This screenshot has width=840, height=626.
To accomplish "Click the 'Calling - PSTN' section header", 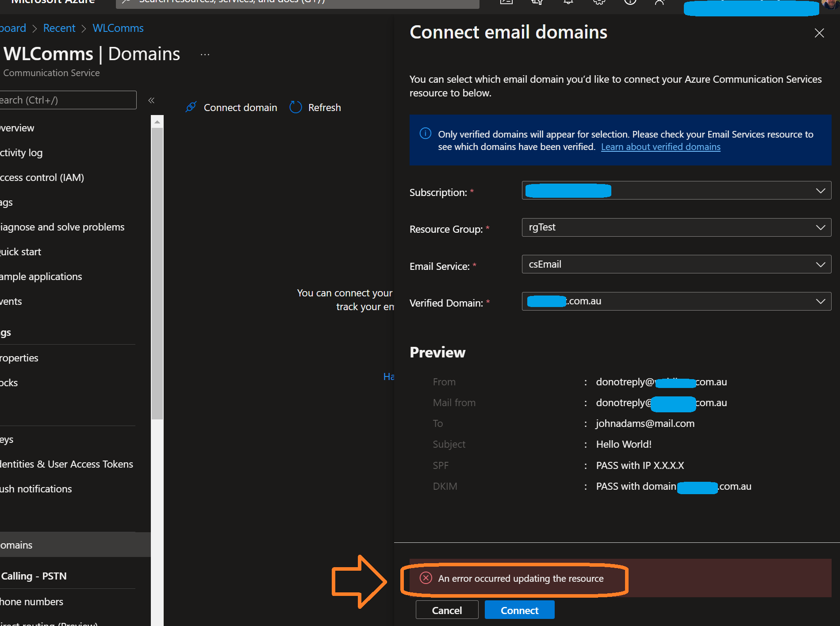I will (x=34, y=576).
